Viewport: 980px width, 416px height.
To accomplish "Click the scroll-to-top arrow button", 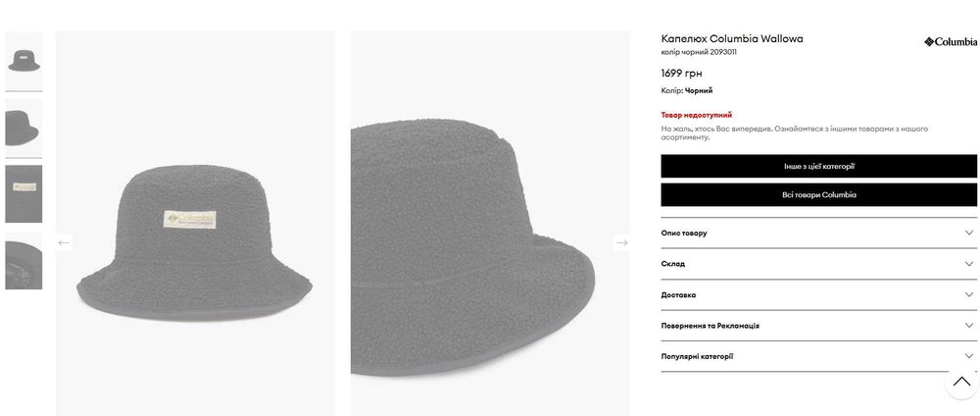I will coord(961,382).
